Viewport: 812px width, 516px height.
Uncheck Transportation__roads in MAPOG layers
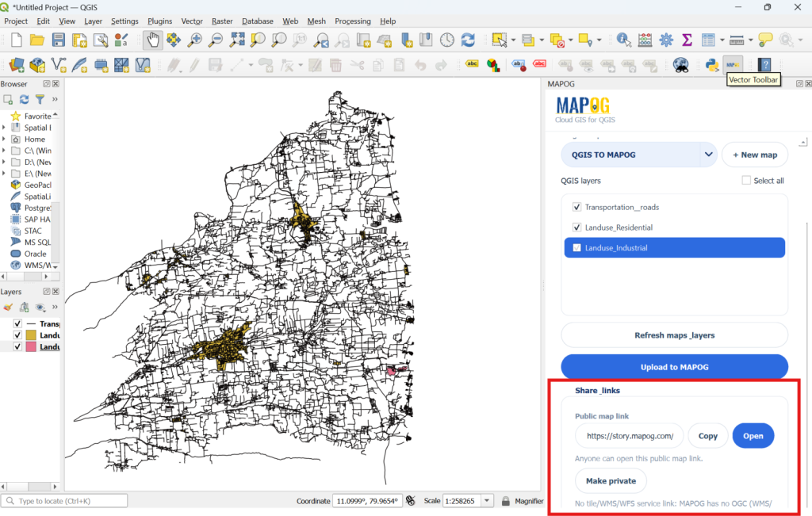(x=577, y=207)
